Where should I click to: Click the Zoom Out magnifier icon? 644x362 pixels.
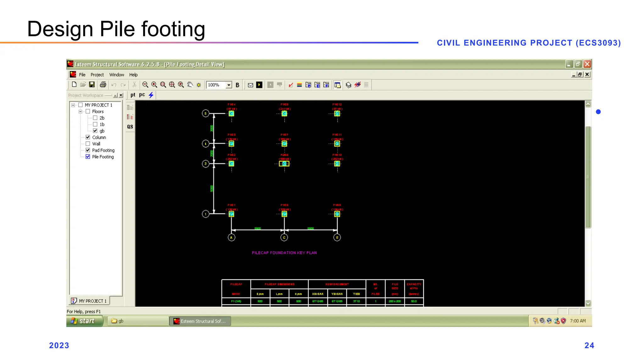pyautogui.click(x=145, y=85)
